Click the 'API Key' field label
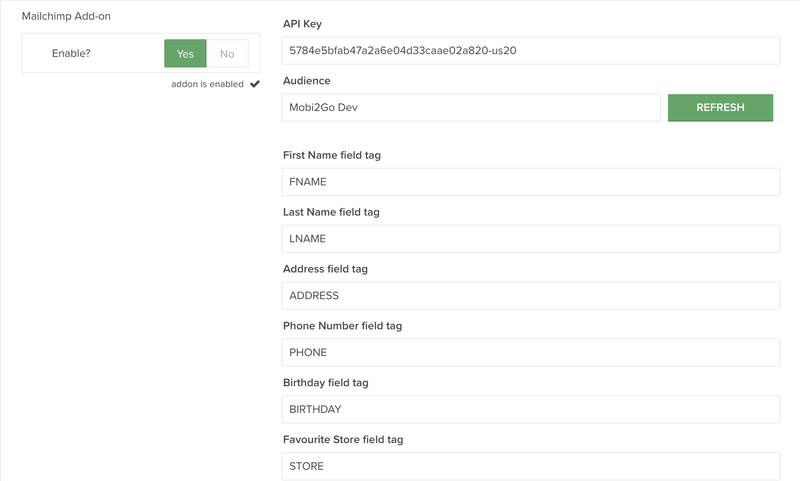Viewport: 800px width, 481px height. coord(303,24)
